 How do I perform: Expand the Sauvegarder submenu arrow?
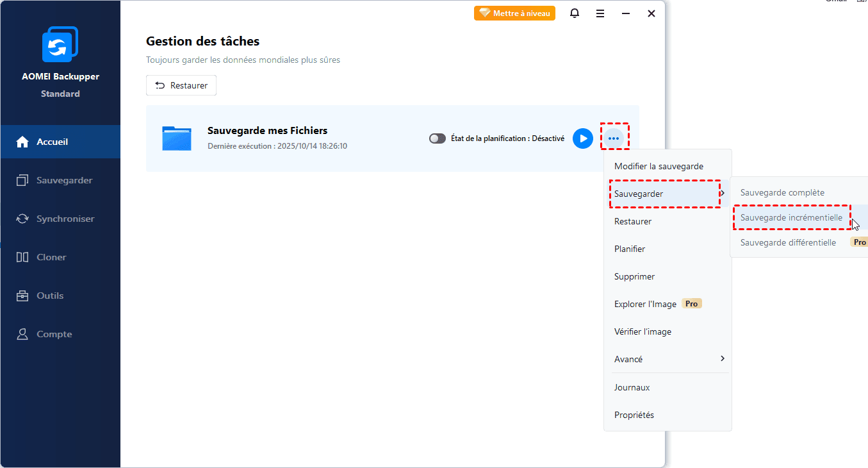[x=722, y=194]
